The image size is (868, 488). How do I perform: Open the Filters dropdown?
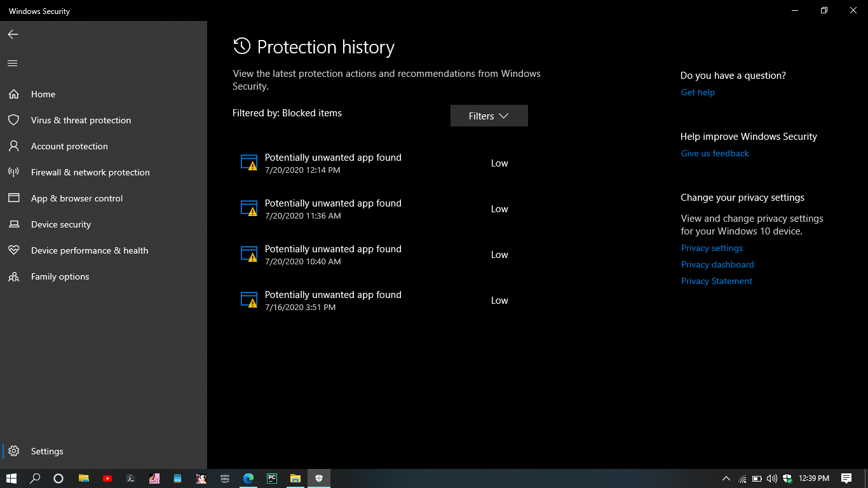click(489, 116)
